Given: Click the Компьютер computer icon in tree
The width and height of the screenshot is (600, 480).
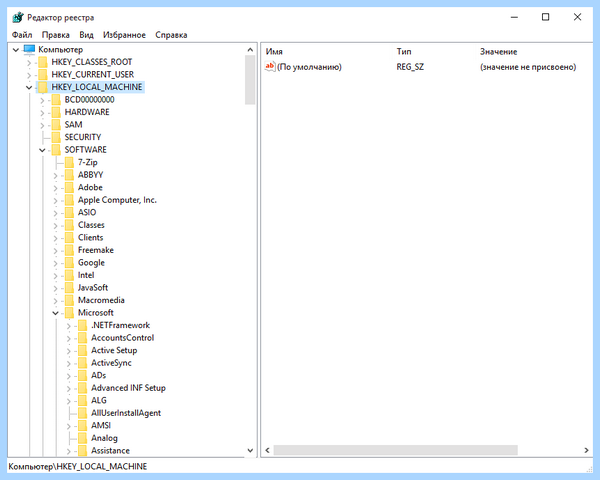Looking at the screenshot, I should point(29,49).
